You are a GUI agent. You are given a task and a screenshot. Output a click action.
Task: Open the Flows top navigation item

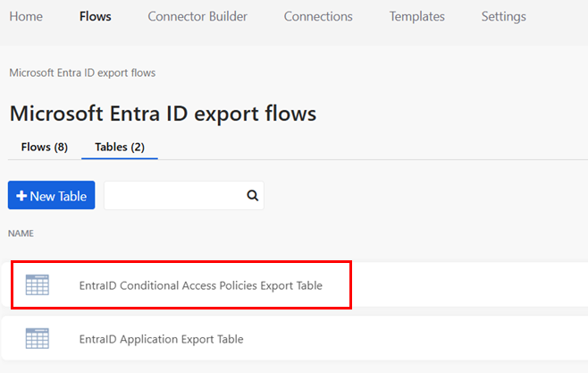coord(96,16)
